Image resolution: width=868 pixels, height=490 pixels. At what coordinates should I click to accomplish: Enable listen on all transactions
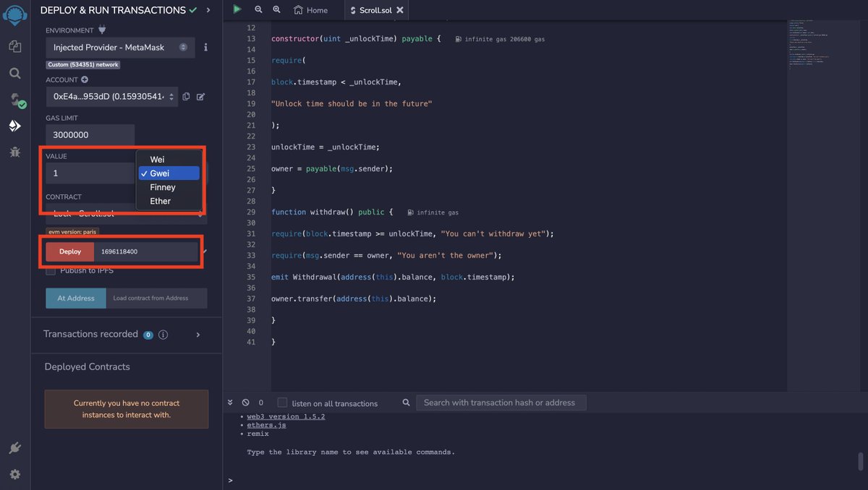(x=281, y=403)
